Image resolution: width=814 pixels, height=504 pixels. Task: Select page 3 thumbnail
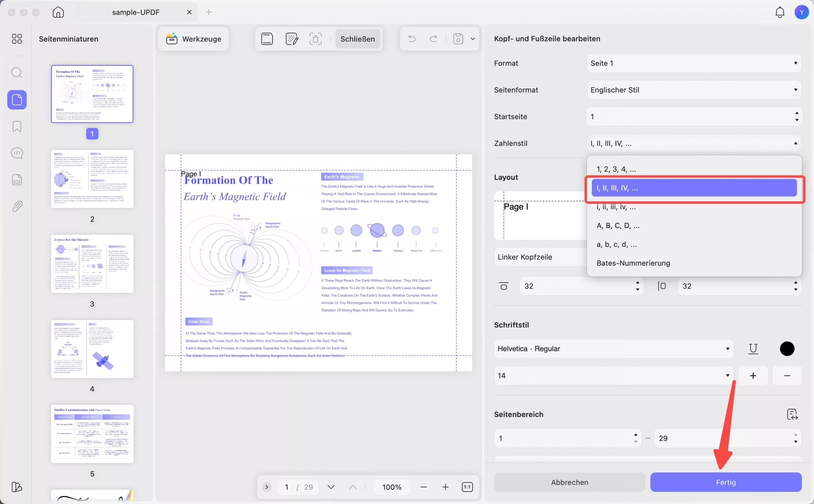coord(92,264)
